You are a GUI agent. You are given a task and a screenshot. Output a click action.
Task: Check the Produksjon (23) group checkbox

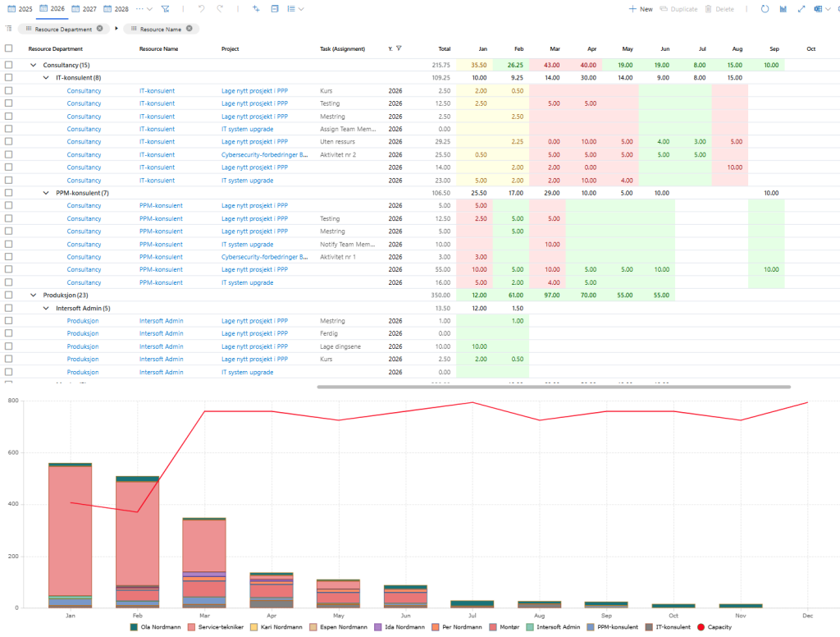click(8, 295)
